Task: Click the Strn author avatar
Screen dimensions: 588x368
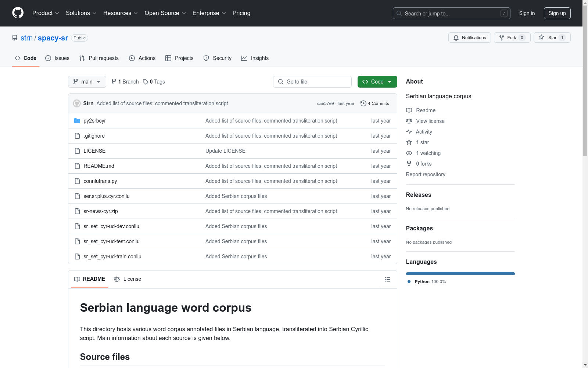Action: (77, 103)
